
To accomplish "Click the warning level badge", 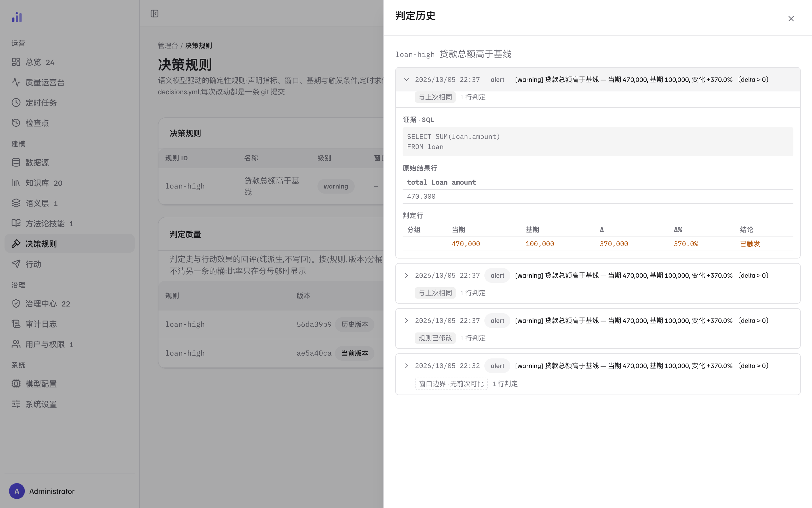I will tap(336, 186).
